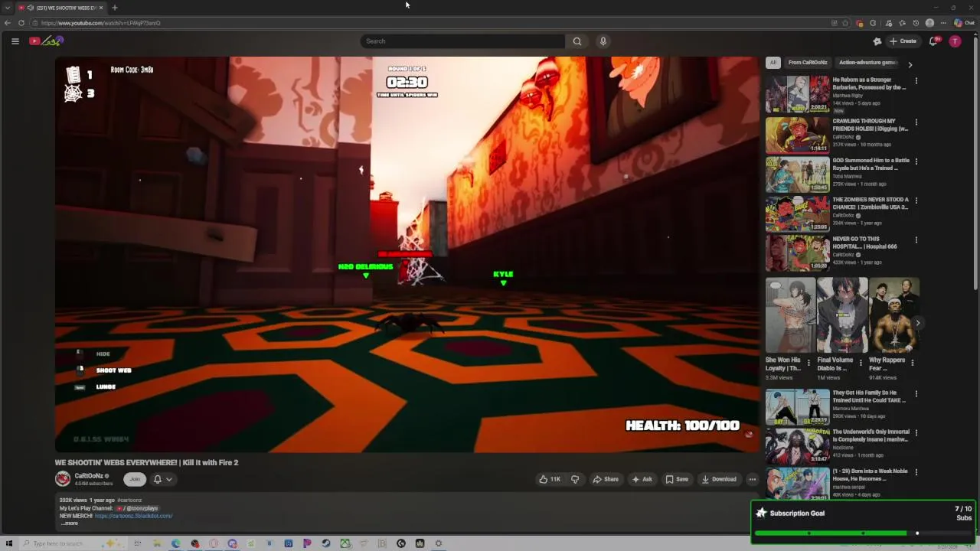Click the Create button
Viewport: 980px width, 551px height.
pos(903,41)
